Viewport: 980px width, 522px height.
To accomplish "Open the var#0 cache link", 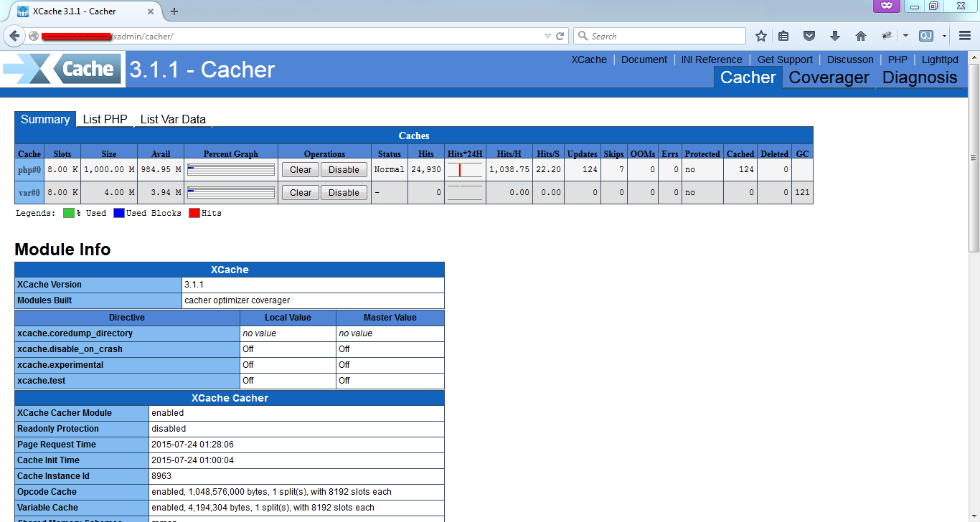I will click(29, 192).
